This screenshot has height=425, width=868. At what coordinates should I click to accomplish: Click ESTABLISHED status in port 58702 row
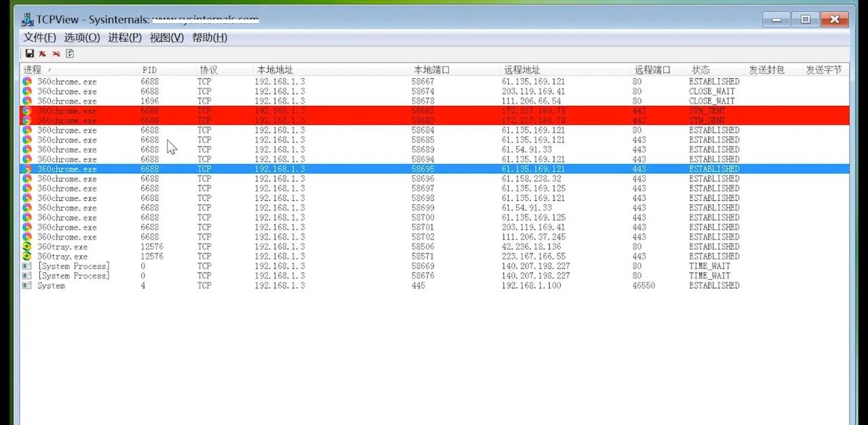point(714,237)
